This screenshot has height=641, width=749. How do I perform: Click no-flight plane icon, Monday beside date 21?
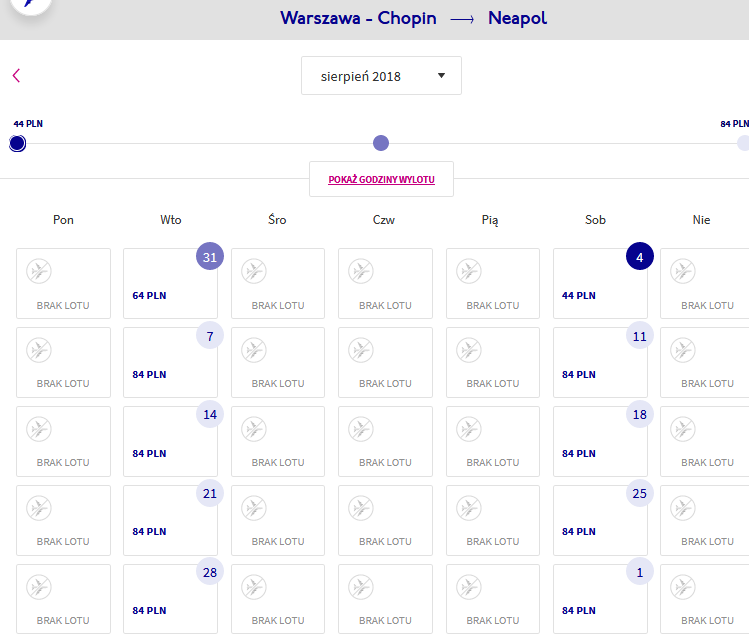[39, 508]
